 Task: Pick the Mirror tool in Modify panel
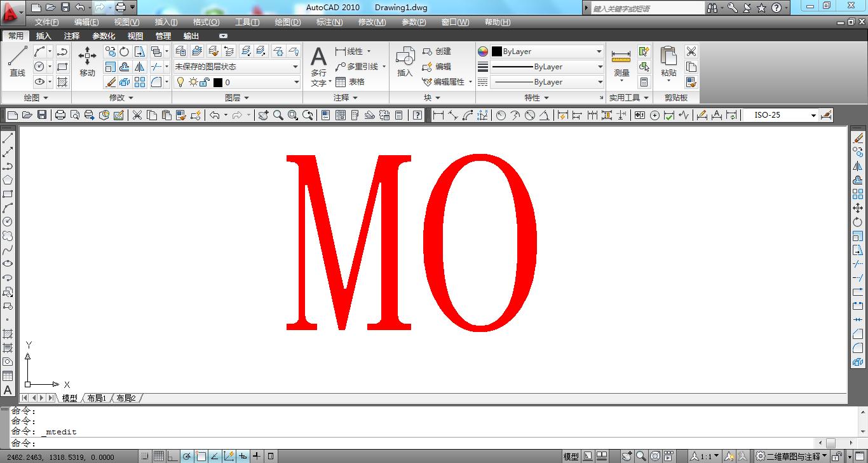point(140,67)
